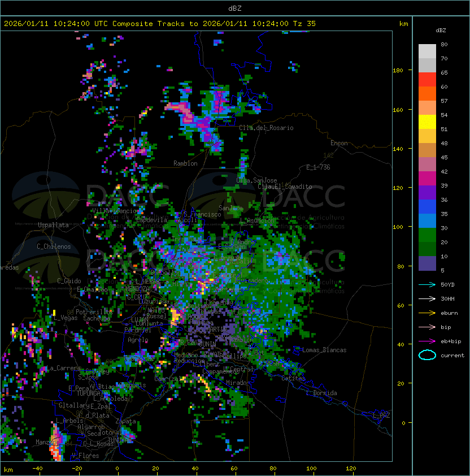470x476 pixels.
Task: Click the '120' tick on bottom km axis
Action: pyautogui.click(x=351, y=469)
